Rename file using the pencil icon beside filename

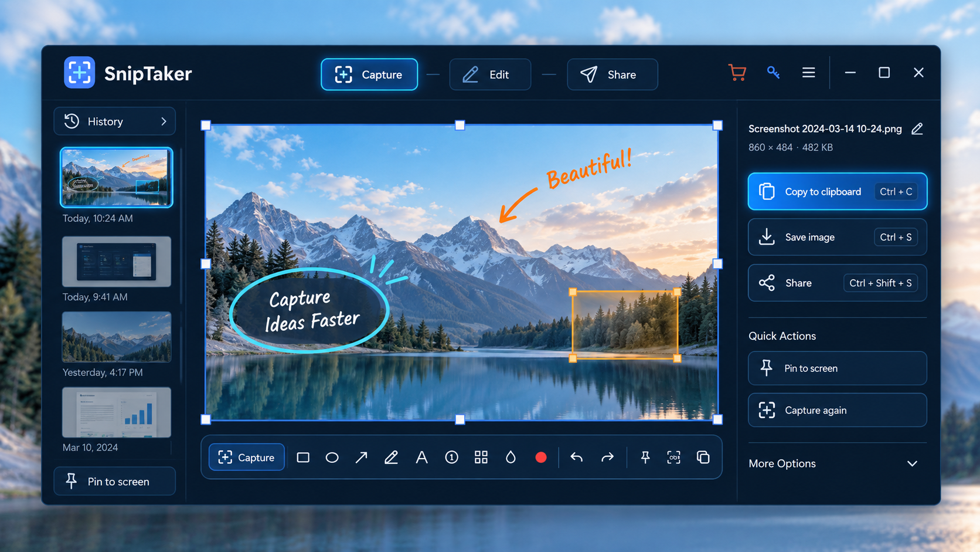pyautogui.click(x=917, y=129)
